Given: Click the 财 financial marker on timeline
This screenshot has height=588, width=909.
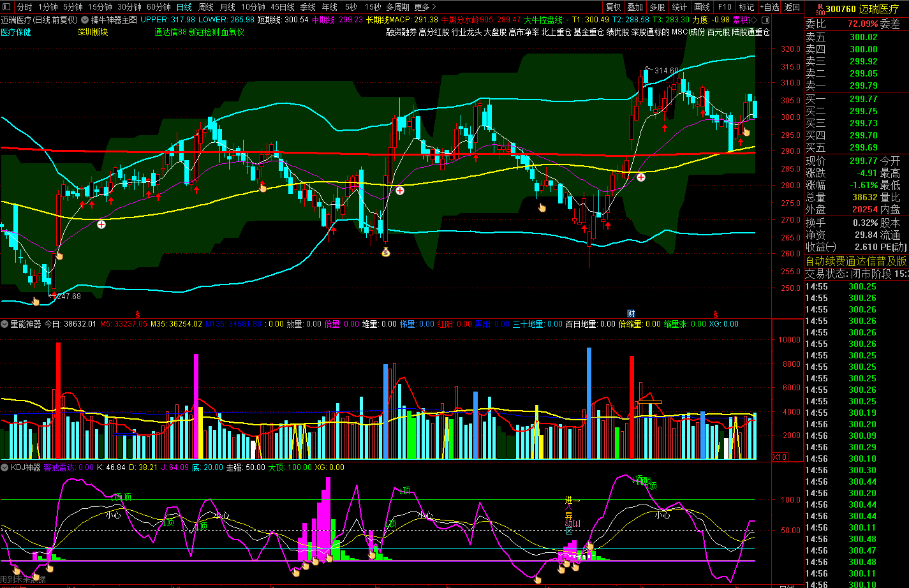Looking at the screenshot, I should point(630,313).
